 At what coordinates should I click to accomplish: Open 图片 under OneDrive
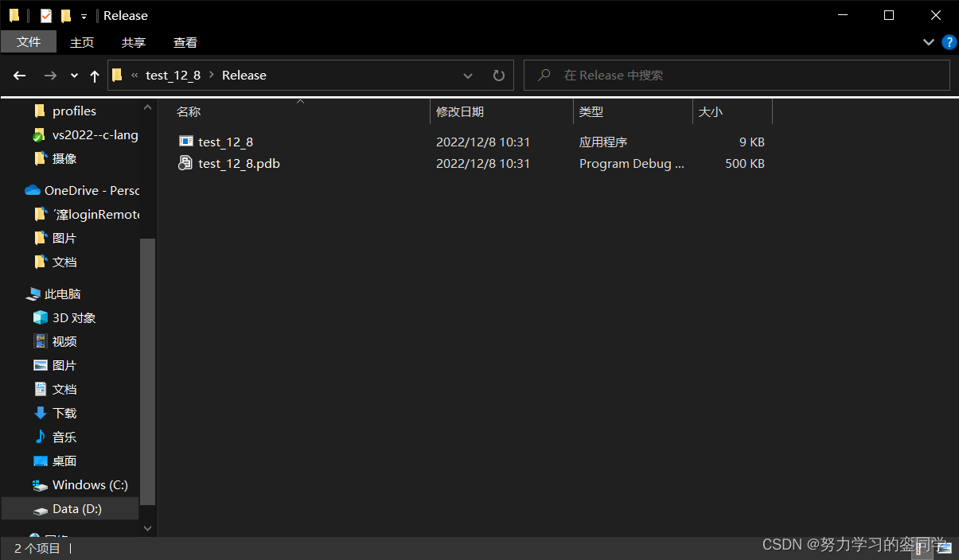click(64, 239)
